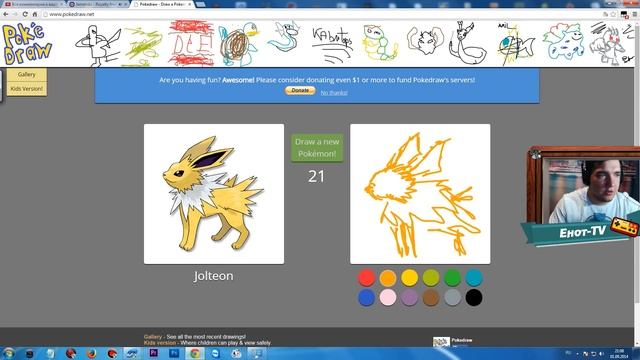Image resolution: width=640 pixels, height=360 pixels.
Task: Click the Donate button
Action: [300, 90]
